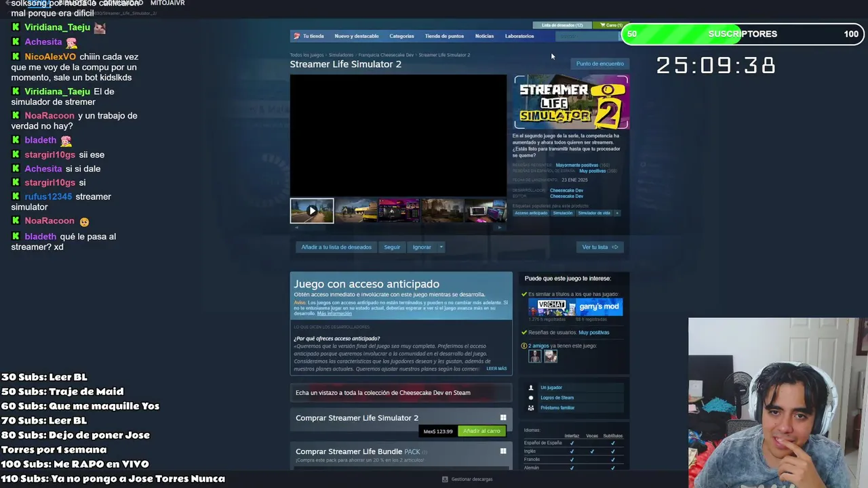Viewport: 868px width, 488px height.
Task: Click the achievements icon beside Logros de Steam
Action: click(531, 398)
